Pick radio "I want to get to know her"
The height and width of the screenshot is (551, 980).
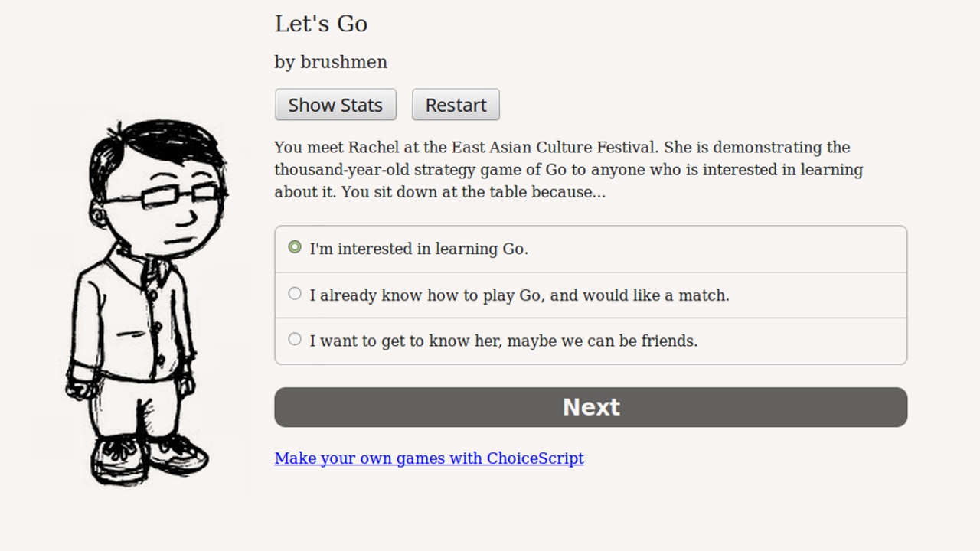pos(295,339)
